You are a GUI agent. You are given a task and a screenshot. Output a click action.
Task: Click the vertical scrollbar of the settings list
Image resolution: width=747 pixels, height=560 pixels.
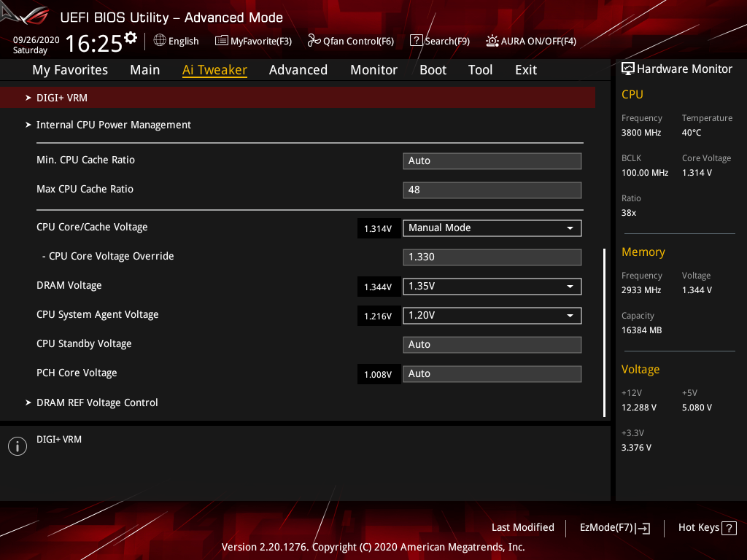(x=604, y=332)
